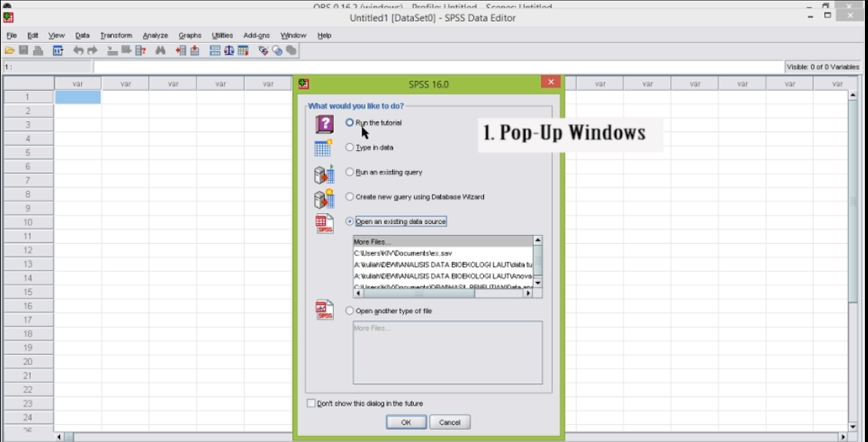Click the file list scroll-down arrow

coord(537,283)
